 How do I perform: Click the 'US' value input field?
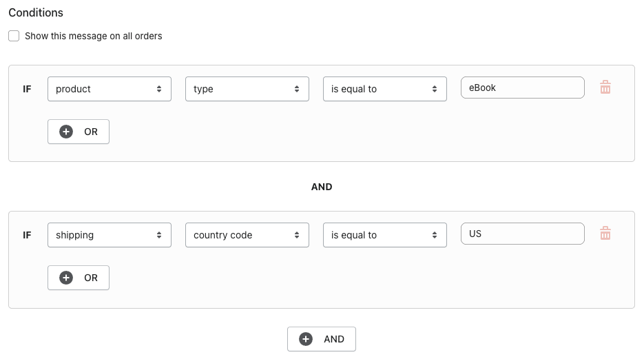(x=522, y=234)
